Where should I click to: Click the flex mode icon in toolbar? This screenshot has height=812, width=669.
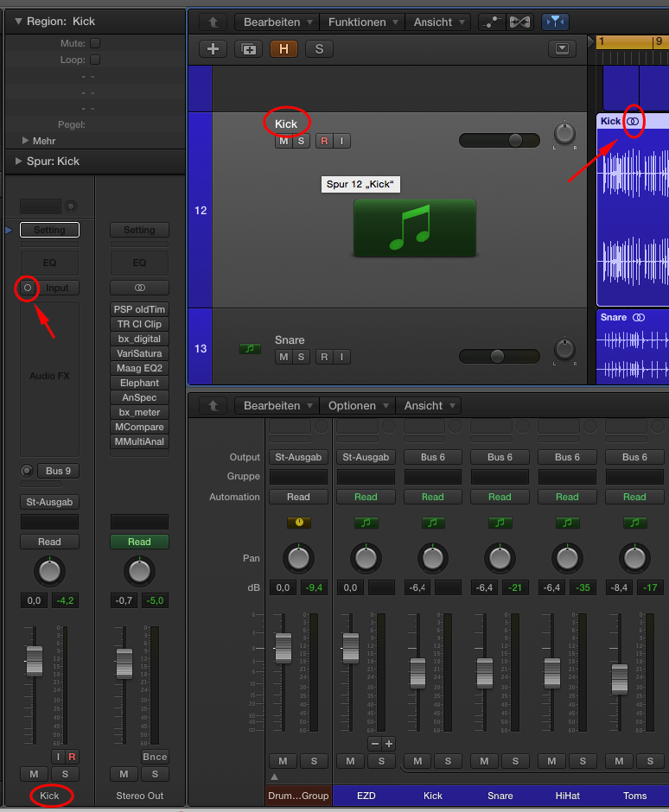coord(519,22)
